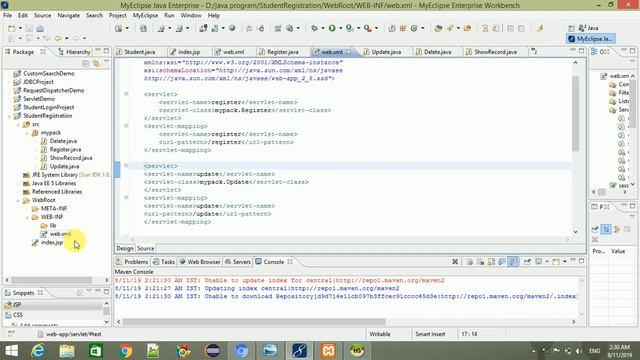Open the MyEclipse menu
The height and width of the screenshot is (360, 640).
tap(145, 16)
